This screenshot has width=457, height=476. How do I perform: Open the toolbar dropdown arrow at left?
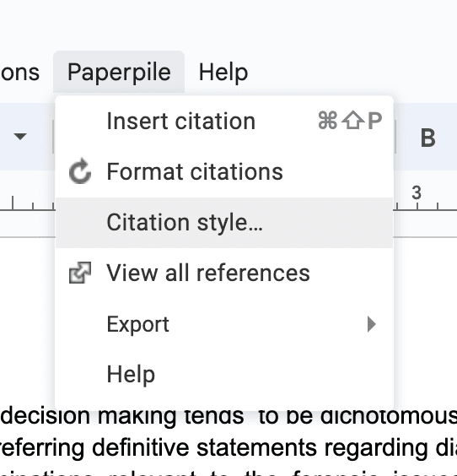[x=20, y=137]
